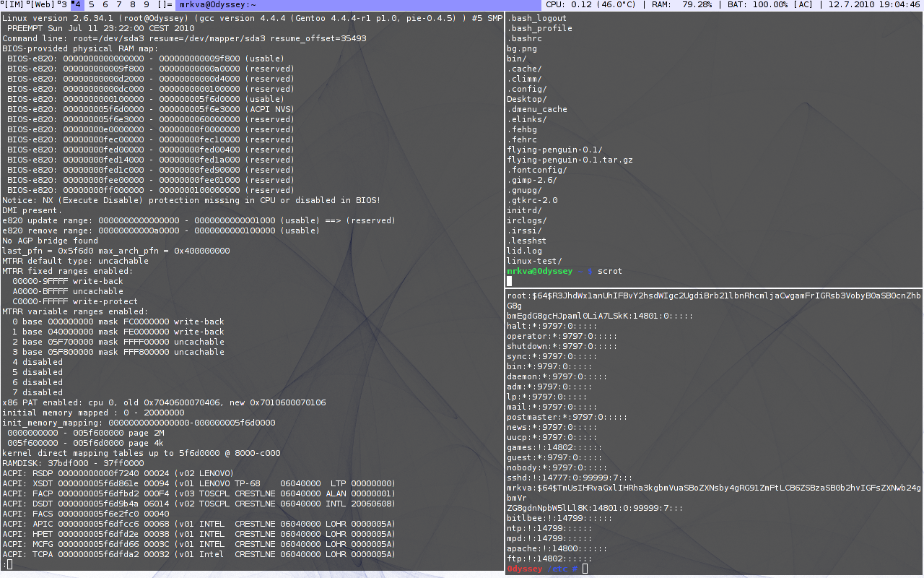Switch to tag 9 in the bar
The image size is (924, 578).
(147, 5)
